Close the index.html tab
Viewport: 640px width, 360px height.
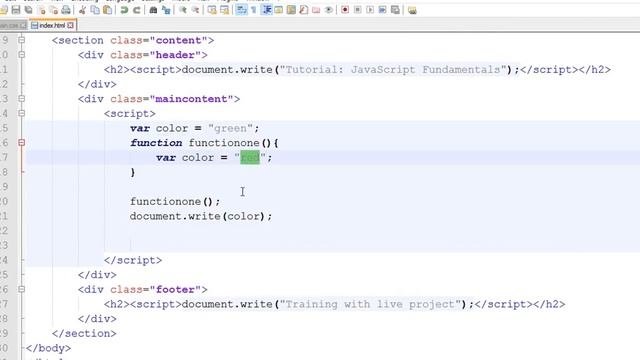pyautogui.click(x=70, y=25)
